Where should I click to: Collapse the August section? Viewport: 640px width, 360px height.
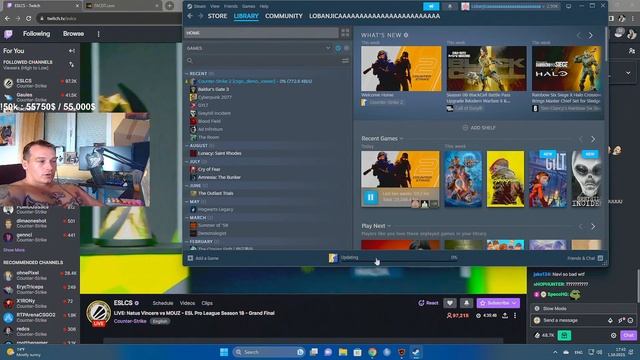click(x=187, y=145)
